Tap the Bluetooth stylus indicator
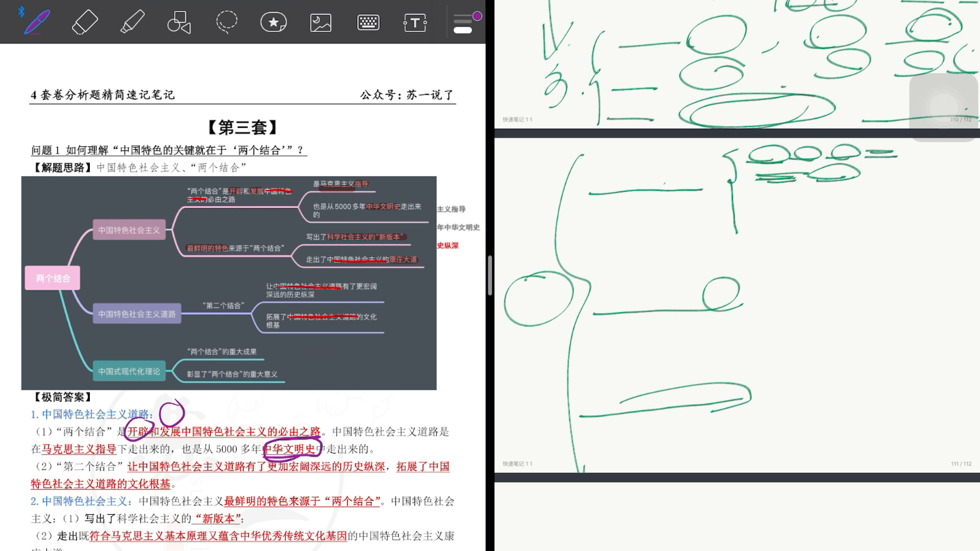This screenshot has width=980, height=551. coord(20,11)
